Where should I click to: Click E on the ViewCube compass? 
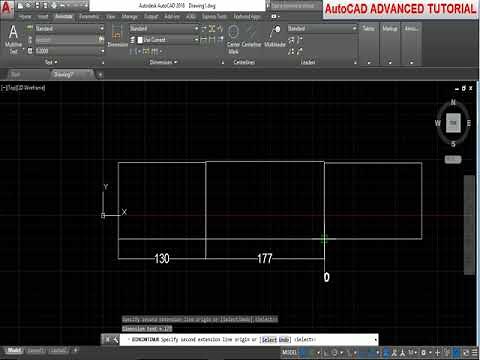coord(469,123)
